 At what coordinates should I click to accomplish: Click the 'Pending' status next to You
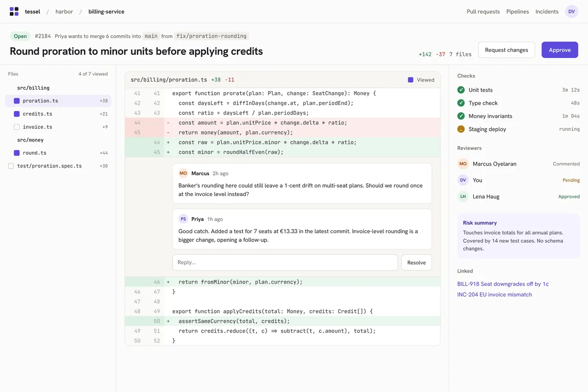point(571,180)
